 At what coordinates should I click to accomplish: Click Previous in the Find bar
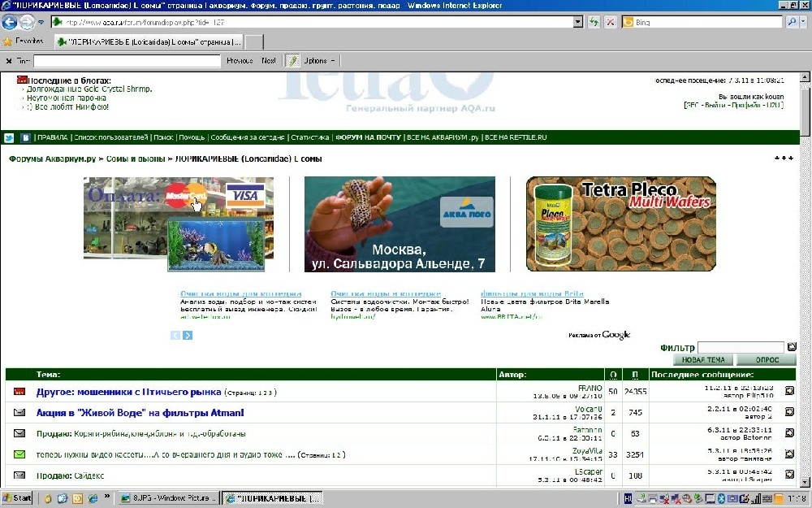click(240, 61)
